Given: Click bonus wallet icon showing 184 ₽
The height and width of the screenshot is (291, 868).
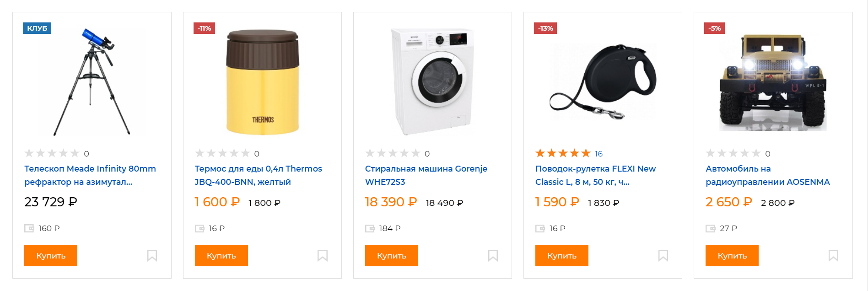Looking at the screenshot, I should pyautogui.click(x=370, y=228).
